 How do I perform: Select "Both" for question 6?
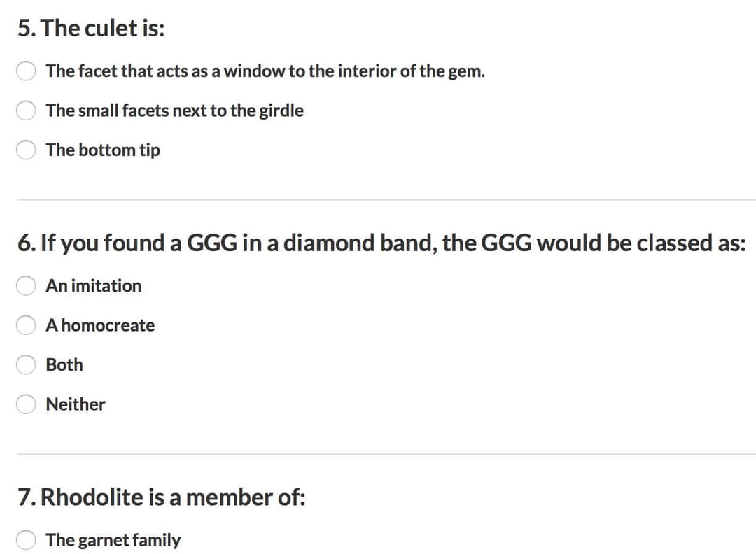(x=26, y=364)
